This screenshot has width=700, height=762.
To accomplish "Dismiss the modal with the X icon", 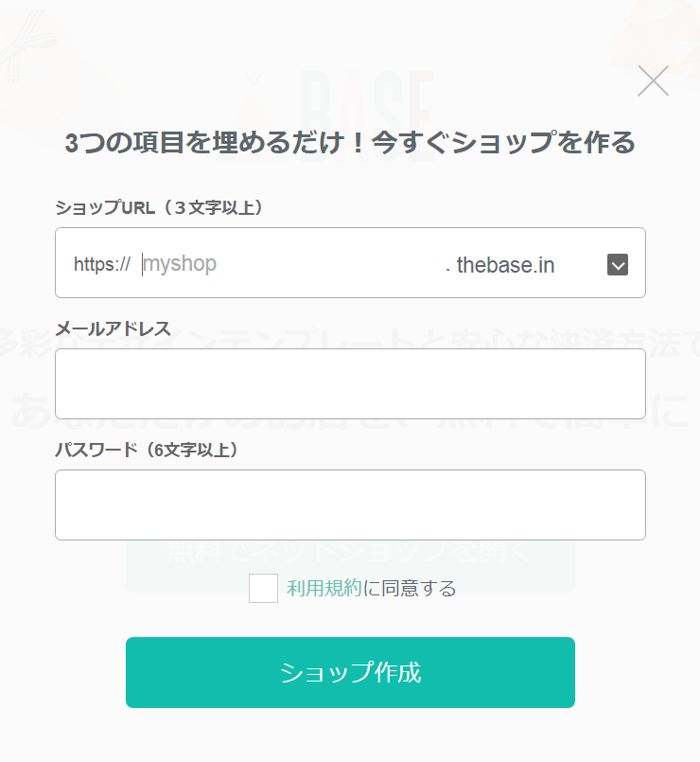I will click(x=653, y=81).
